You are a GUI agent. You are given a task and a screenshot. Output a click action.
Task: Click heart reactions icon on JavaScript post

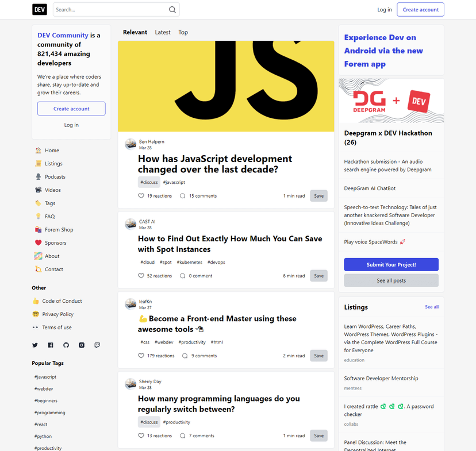click(x=141, y=196)
